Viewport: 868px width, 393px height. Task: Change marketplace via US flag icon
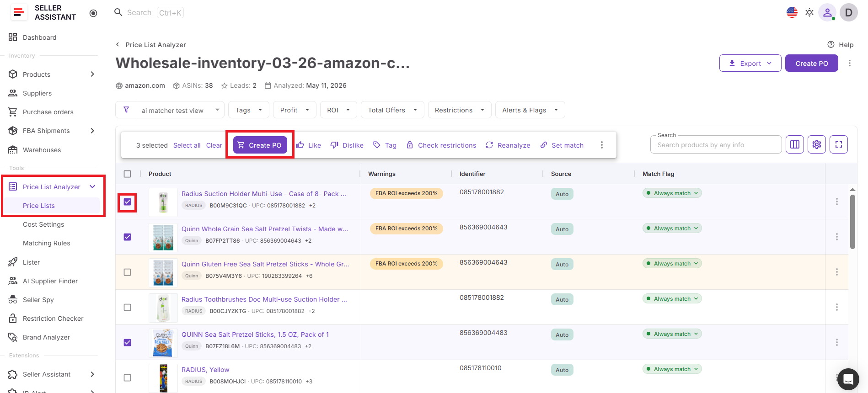(792, 12)
